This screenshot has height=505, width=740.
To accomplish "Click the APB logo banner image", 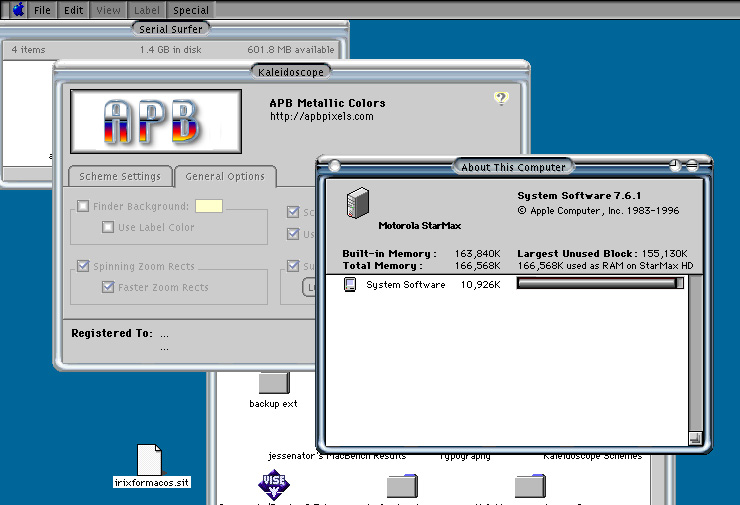I will point(155,121).
